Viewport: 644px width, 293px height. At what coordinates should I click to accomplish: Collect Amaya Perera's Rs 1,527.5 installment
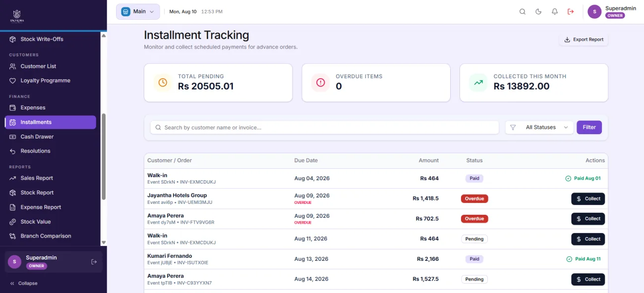tap(588, 279)
